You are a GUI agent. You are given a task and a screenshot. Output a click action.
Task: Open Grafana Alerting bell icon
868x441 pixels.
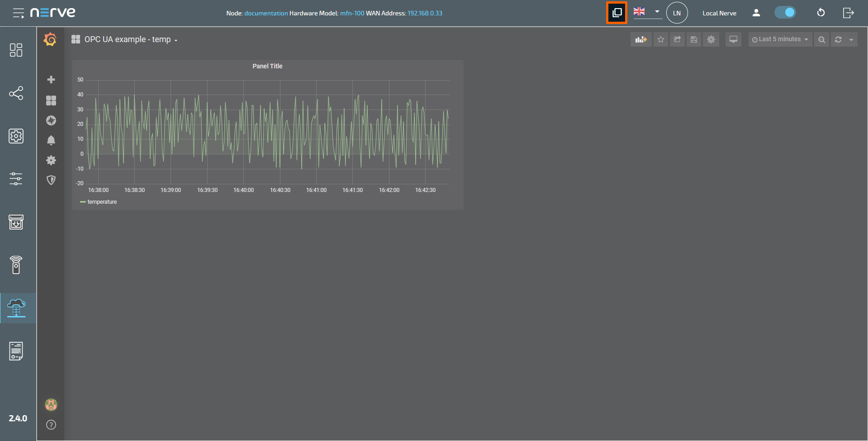51,140
